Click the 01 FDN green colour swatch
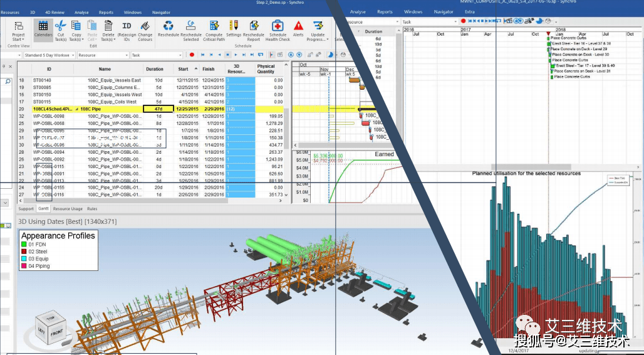 [x=24, y=245]
